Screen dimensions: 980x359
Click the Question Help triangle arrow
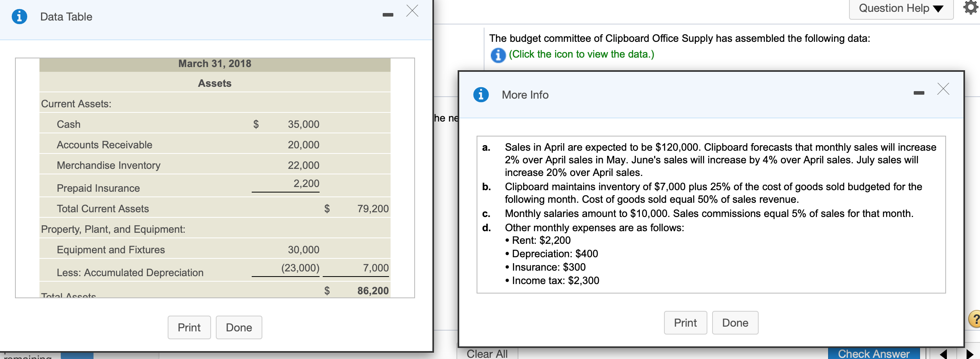tap(938, 9)
